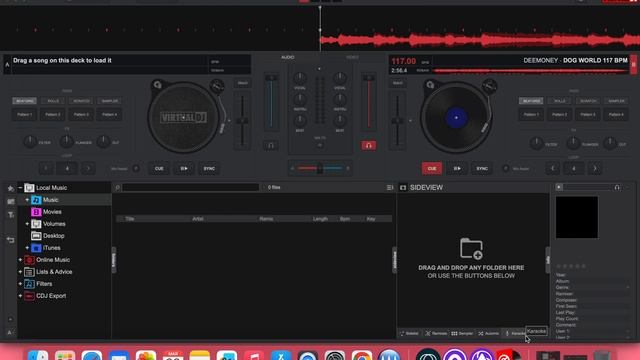Image resolution: width=640 pixels, height=360 pixels.
Task: Expand the Filters node
Action: click(20, 284)
